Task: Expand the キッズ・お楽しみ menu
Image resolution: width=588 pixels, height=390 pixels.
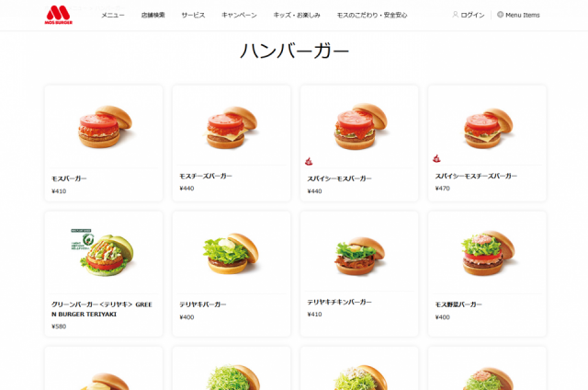Action: tap(297, 15)
